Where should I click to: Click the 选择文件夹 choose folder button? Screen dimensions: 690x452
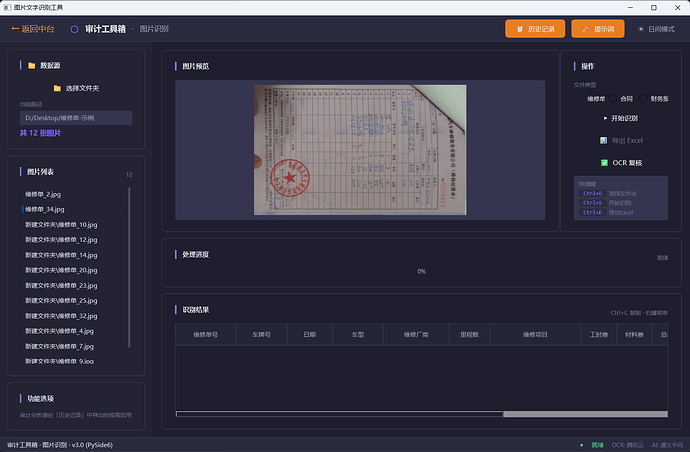coord(76,88)
